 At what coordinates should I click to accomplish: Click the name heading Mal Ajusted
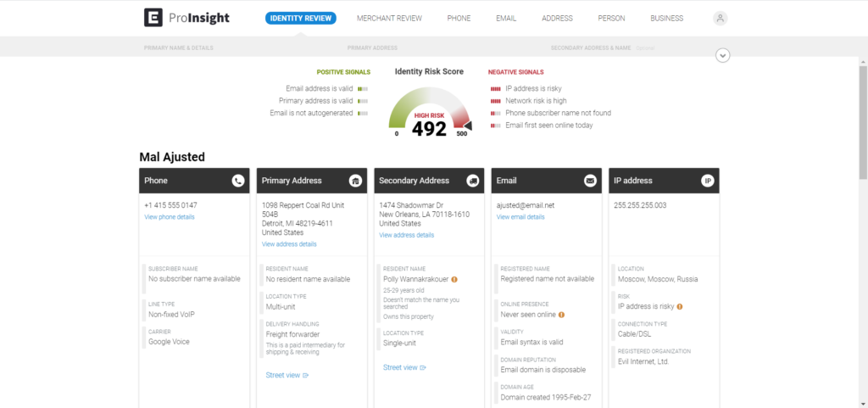tap(172, 157)
